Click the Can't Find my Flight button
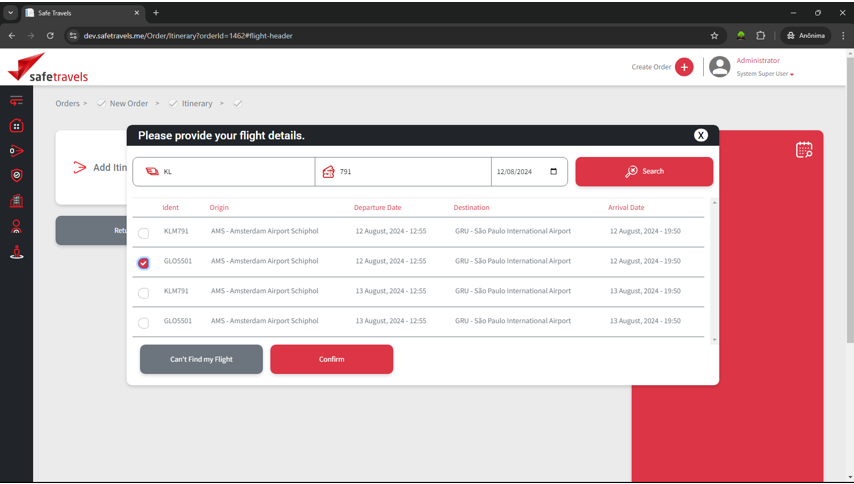 [201, 359]
